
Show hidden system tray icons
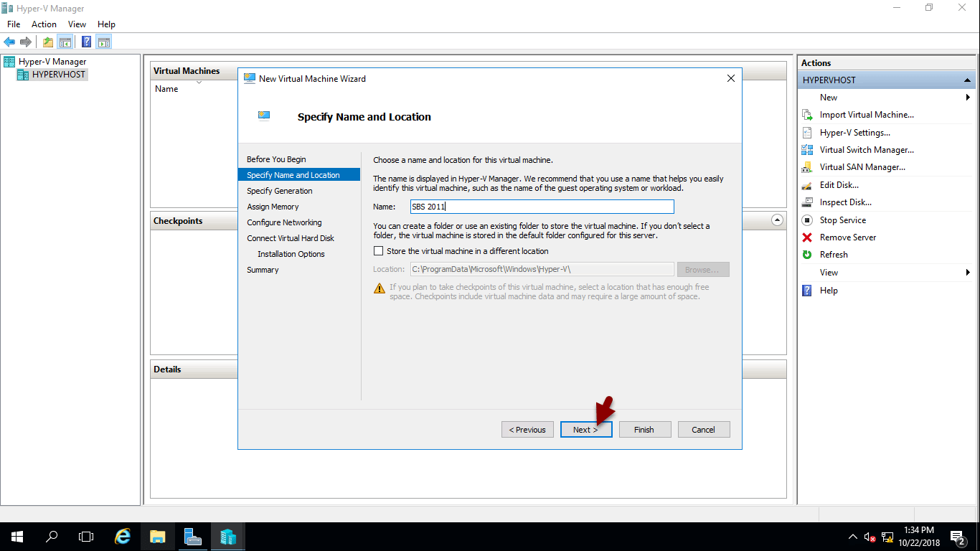852,537
